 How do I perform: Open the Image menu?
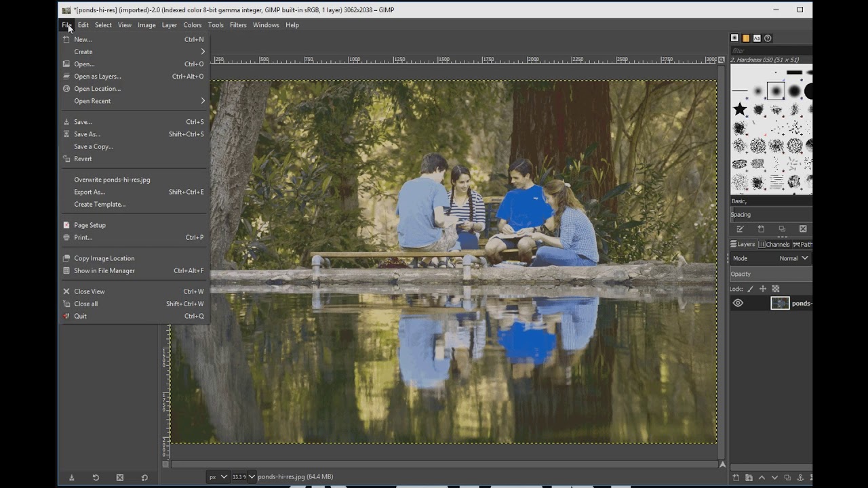click(x=146, y=25)
